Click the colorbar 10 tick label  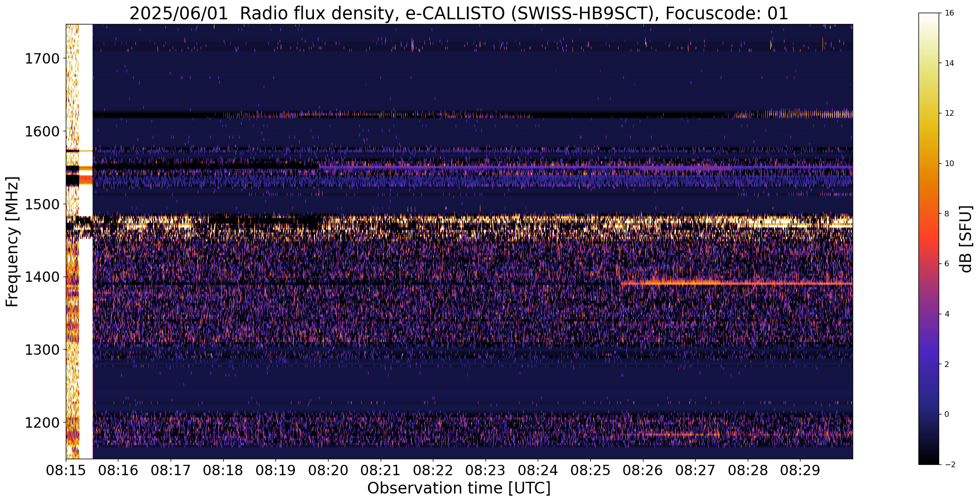pos(949,164)
